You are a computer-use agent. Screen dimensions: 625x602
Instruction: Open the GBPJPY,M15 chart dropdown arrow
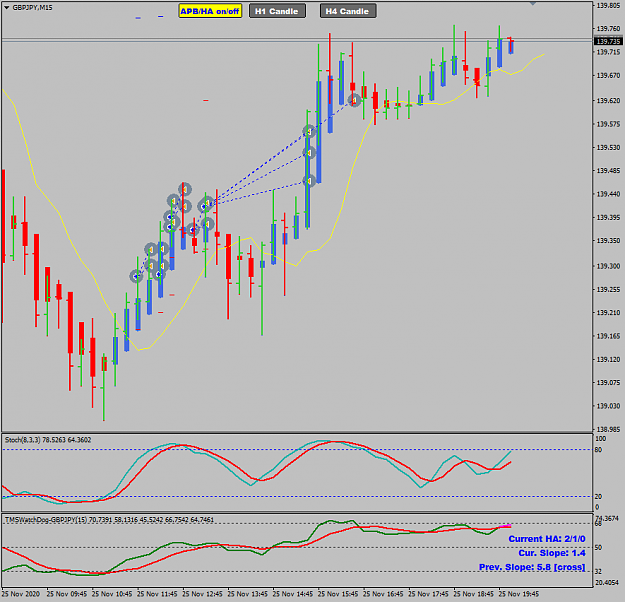click(x=6, y=8)
